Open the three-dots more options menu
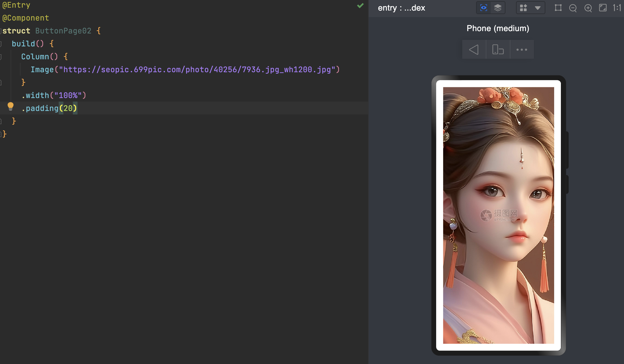This screenshot has height=364, width=624. point(522,50)
